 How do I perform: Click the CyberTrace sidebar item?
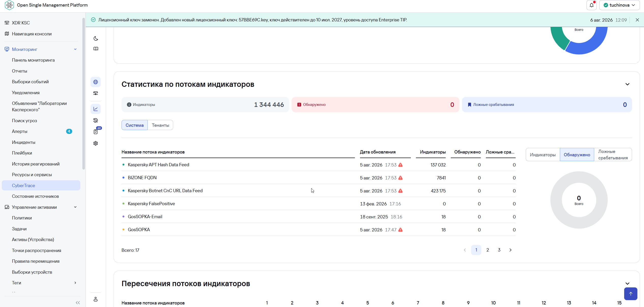(x=41, y=185)
